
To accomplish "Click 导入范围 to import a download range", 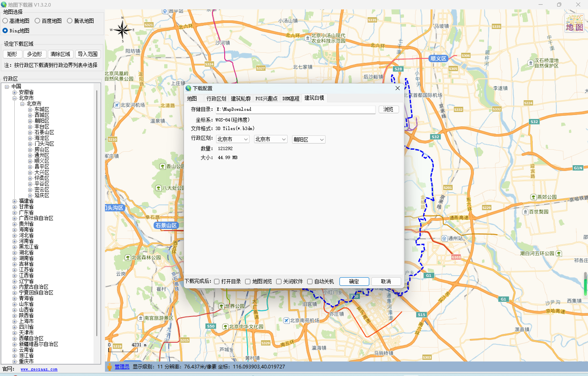I will (x=88, y=54).
